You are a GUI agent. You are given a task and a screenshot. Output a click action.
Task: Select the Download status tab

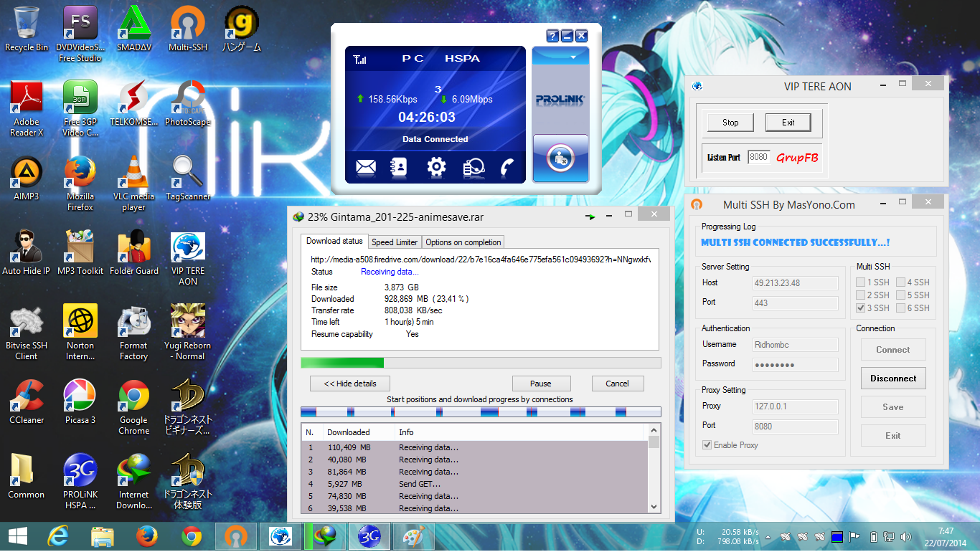coord(334,241)
